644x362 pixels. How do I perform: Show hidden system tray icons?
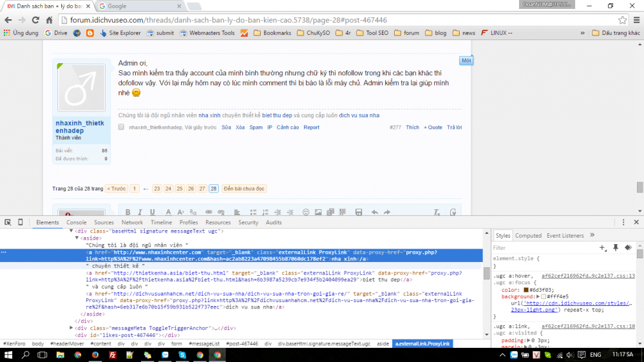point(502,355)
